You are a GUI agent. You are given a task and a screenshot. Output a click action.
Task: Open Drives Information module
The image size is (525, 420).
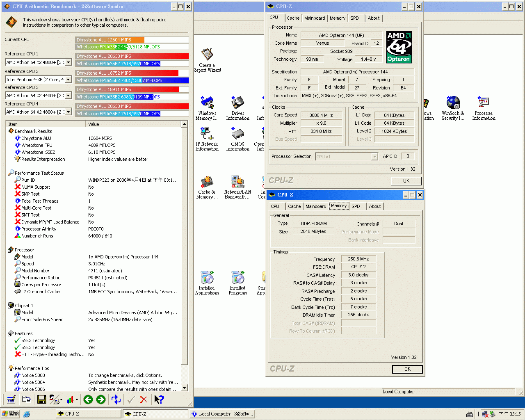pyautogui.click(x=238, y=108)
